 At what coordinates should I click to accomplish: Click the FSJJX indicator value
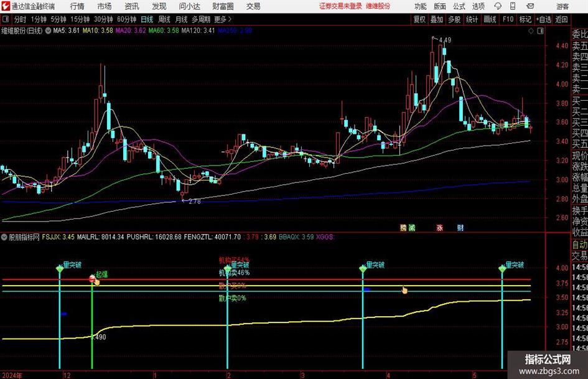tap(58, 237)
